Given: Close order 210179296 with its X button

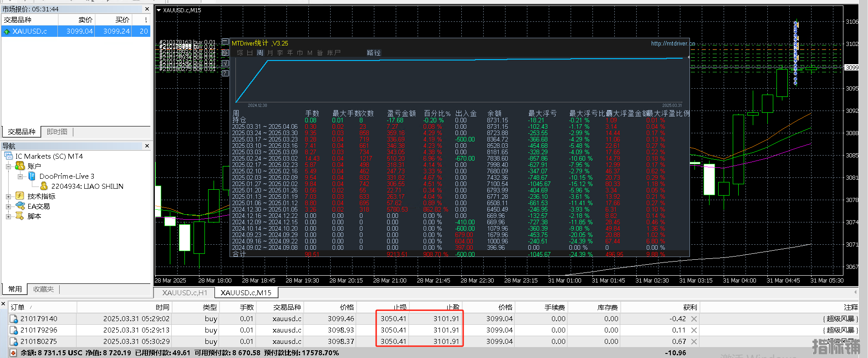Looking at the screenshot, I should click(x=694, y=330).
